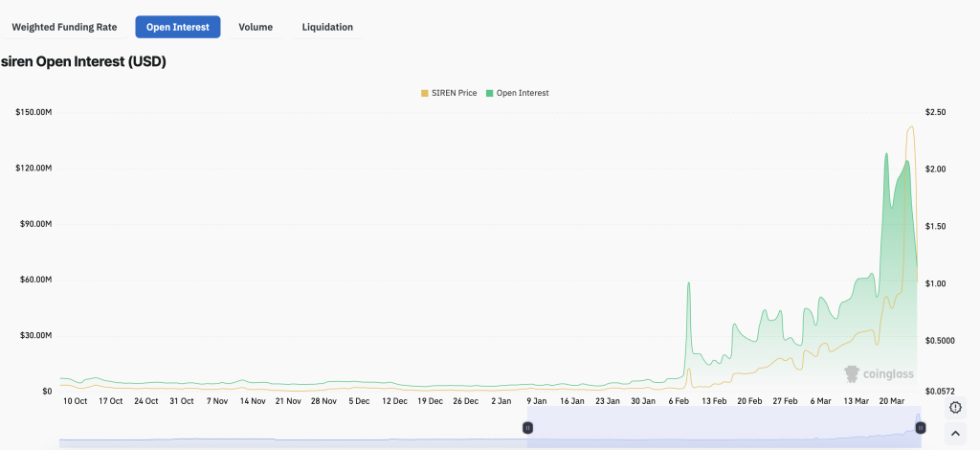Toggle SIREN Price series via legend label
Screen dimensions: 980x450
click(455, 93)
